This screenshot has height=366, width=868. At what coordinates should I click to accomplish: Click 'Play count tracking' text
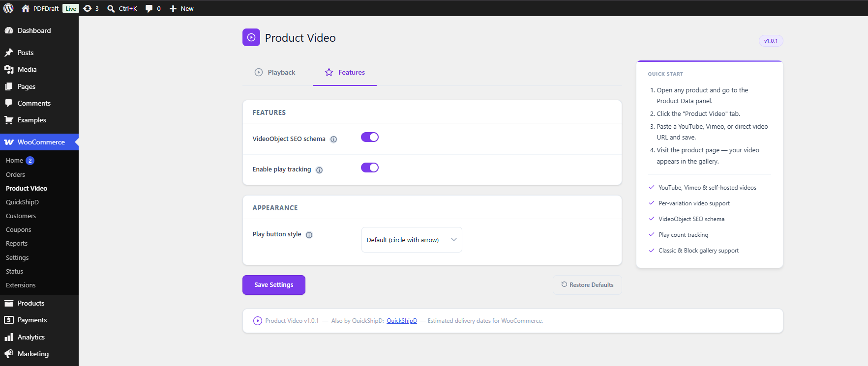tap(684, 235)
